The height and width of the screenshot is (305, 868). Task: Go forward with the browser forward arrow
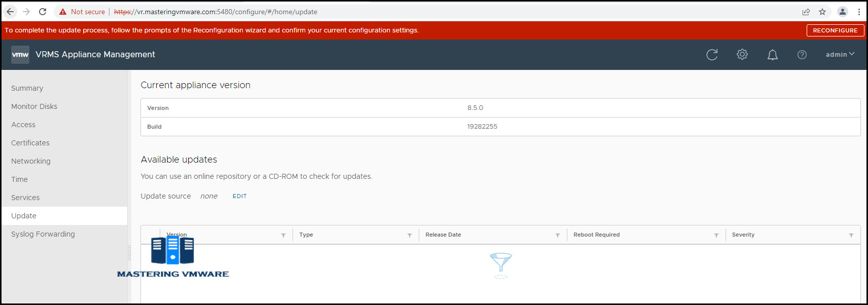tap(26, 12)
